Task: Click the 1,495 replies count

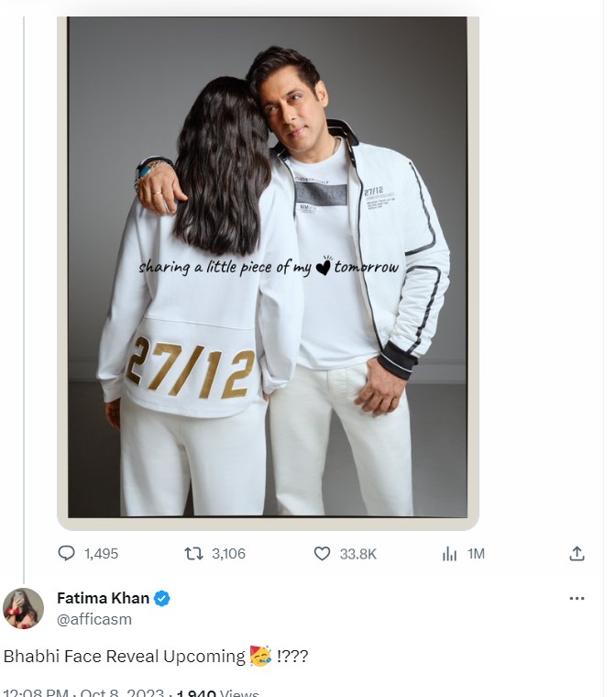Action: tap(101, 553)
